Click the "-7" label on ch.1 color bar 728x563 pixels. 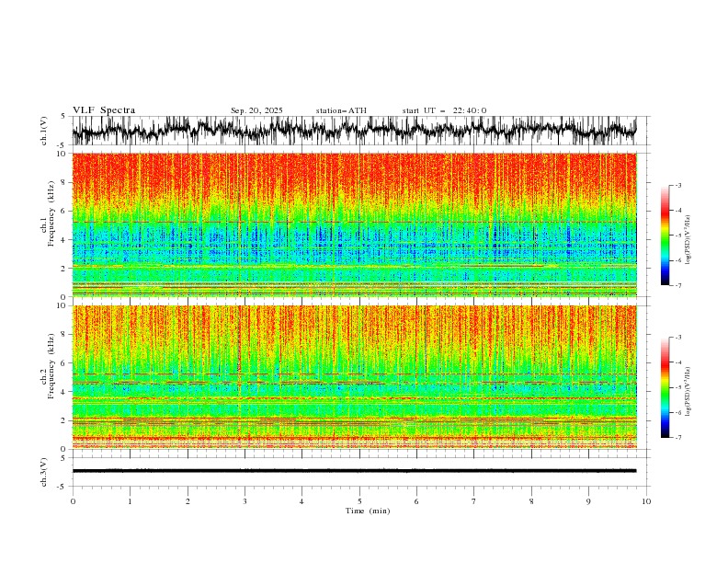coord(678,285)
